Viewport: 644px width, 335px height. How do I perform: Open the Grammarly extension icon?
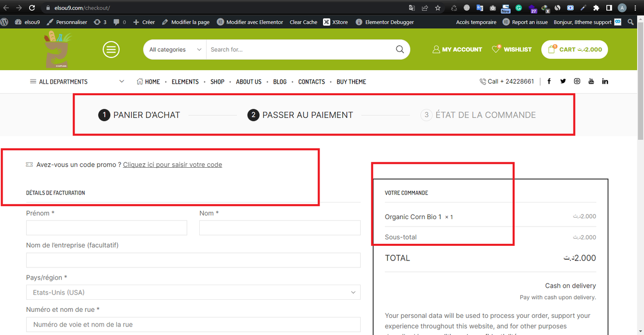pos(519,8)
